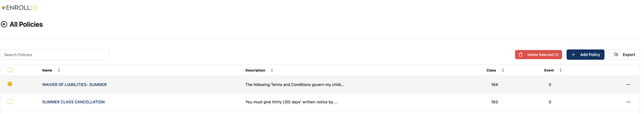Open the three-dot menu for Summer Class Cancellation row
Viewport: 644px width, 114px height.
pos(629,102)
